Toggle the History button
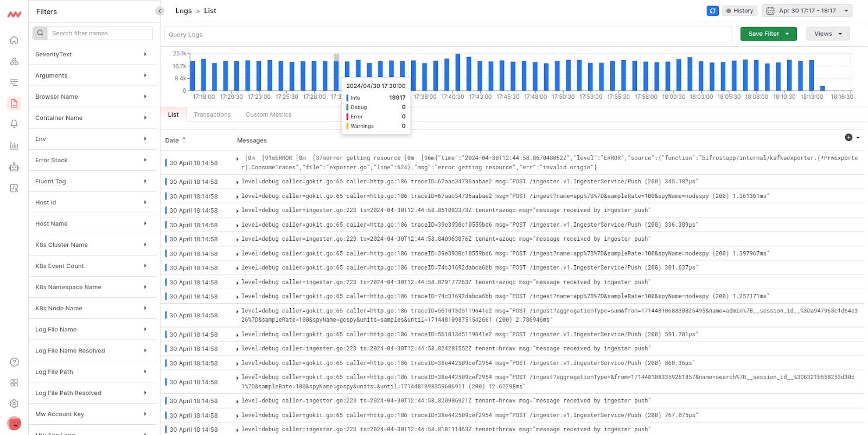The image size is (868, 435). pos(739,11)
